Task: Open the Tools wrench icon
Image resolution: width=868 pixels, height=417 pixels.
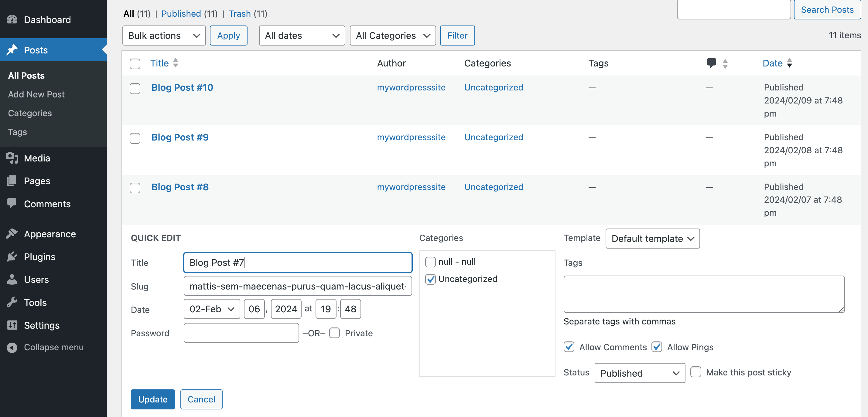Action: pyautogui.click(x=12, y=302)
